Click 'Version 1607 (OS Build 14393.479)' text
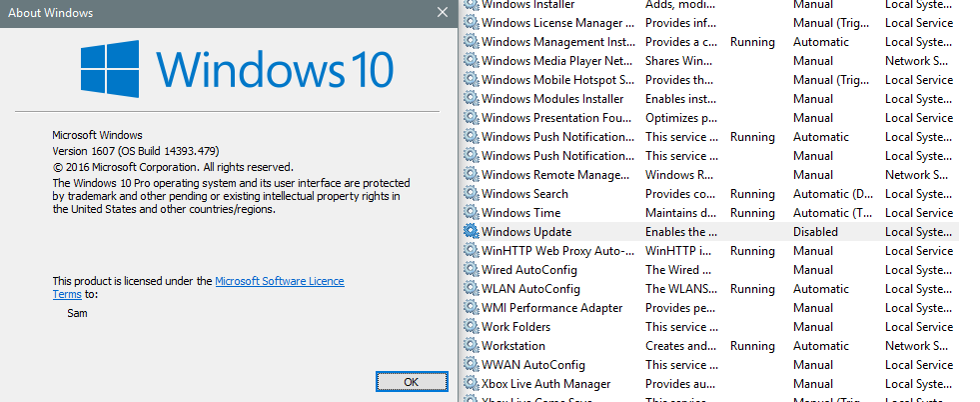The height and width of the screenshot is (402, 980). click(136, 151)
